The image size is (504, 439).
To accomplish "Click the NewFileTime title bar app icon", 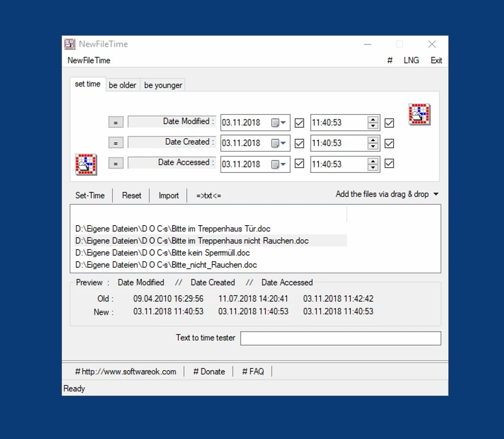I will pos(69,44).
